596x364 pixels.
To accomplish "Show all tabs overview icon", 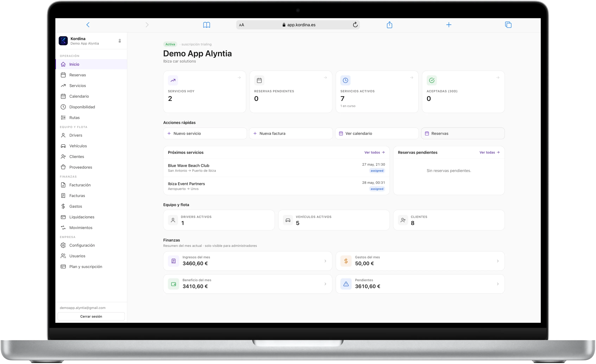I will (x=508, y=25).
